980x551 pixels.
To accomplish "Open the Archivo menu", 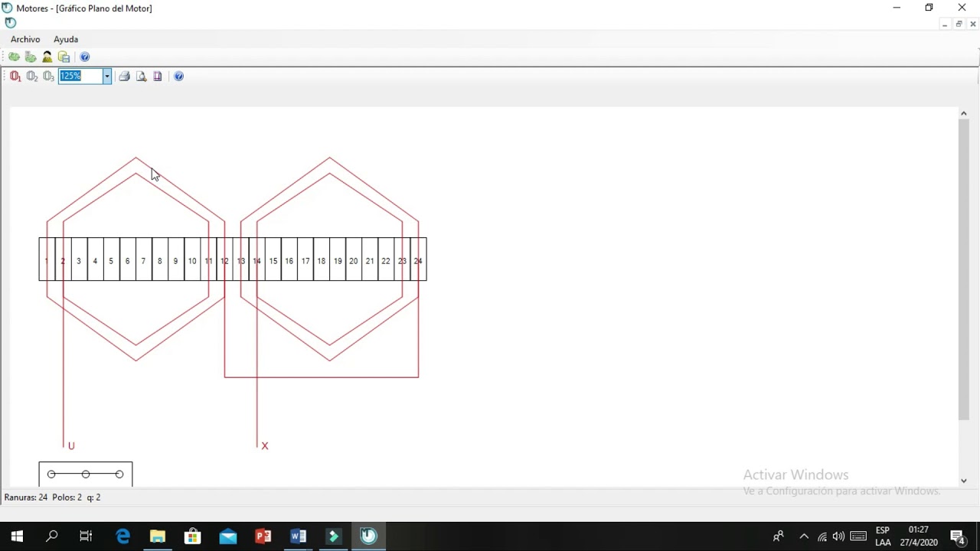I will pos(25,39).
